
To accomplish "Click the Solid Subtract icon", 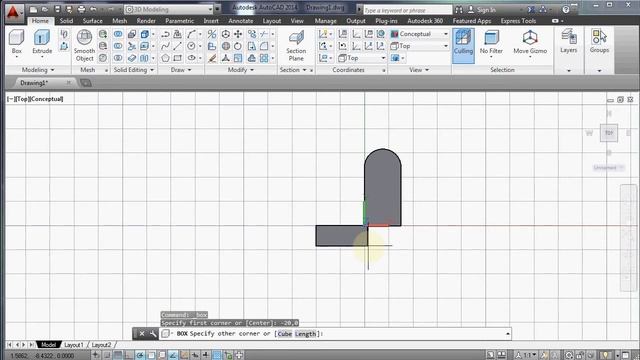I will pyautogui.click(x=118, y=46).
